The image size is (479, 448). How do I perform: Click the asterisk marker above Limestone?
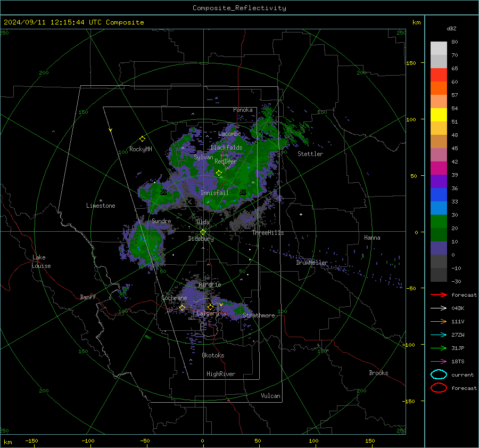pos(101,201)
